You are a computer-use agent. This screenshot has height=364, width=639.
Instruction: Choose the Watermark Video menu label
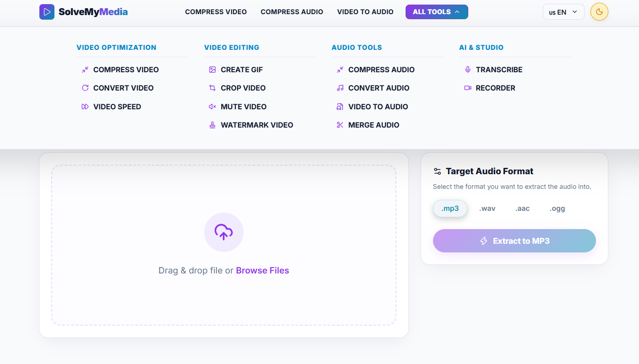(x=257, y=125)
